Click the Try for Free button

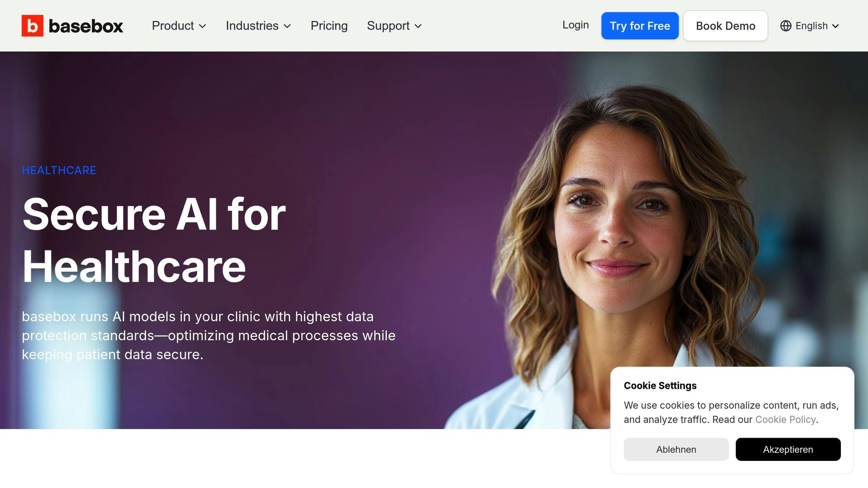[x=640, y=26]
